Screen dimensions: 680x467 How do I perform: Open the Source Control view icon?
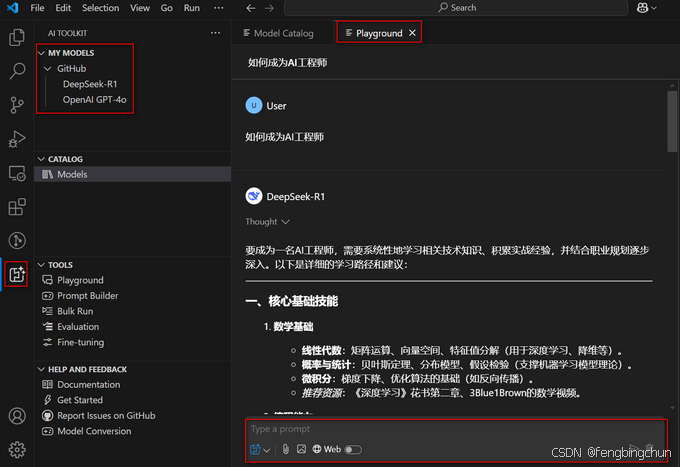[17, 105]
